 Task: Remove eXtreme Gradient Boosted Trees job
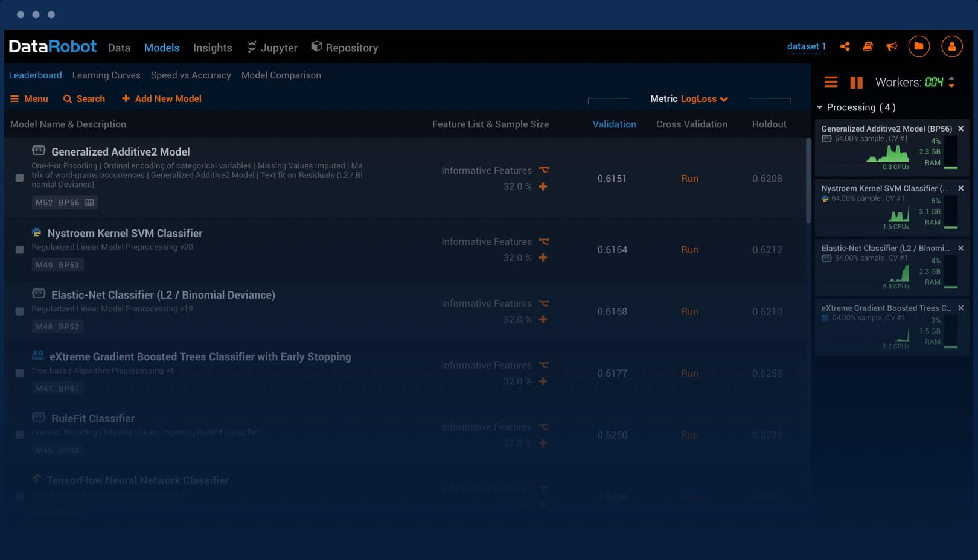click(960, 308)
